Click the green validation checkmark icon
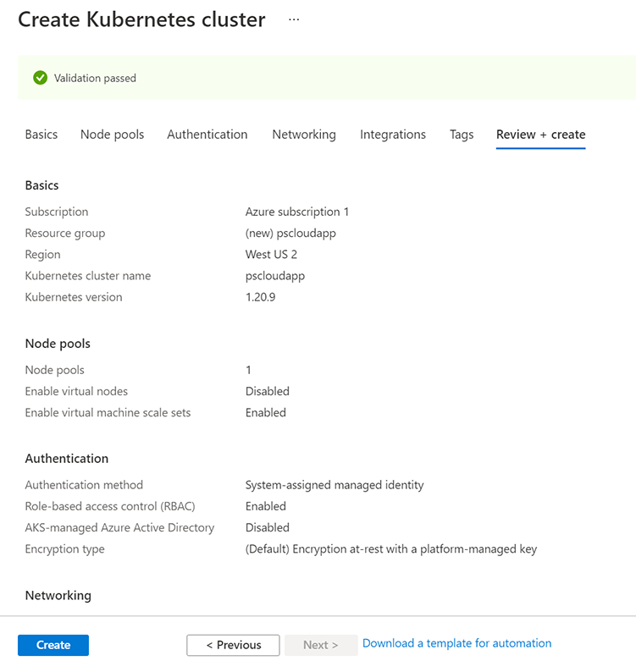Screen dimensions: 636x672 click(40, 78)
